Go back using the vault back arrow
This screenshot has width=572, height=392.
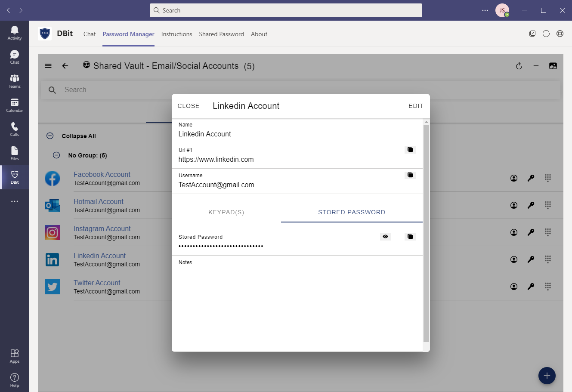pos(65,66)
